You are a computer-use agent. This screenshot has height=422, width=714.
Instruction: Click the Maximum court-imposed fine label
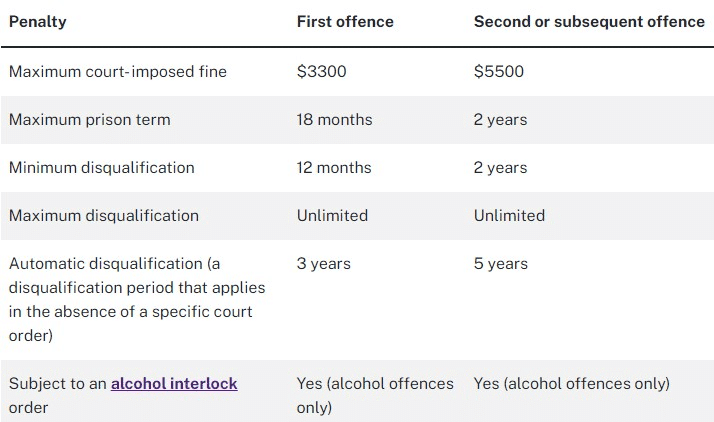tap(118, 71)
